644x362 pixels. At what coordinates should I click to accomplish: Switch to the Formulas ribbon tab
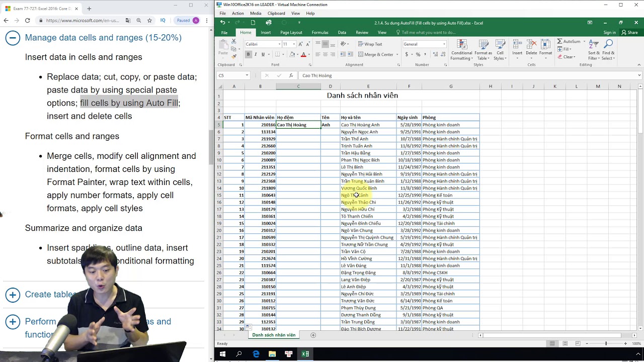pos(320,33)
